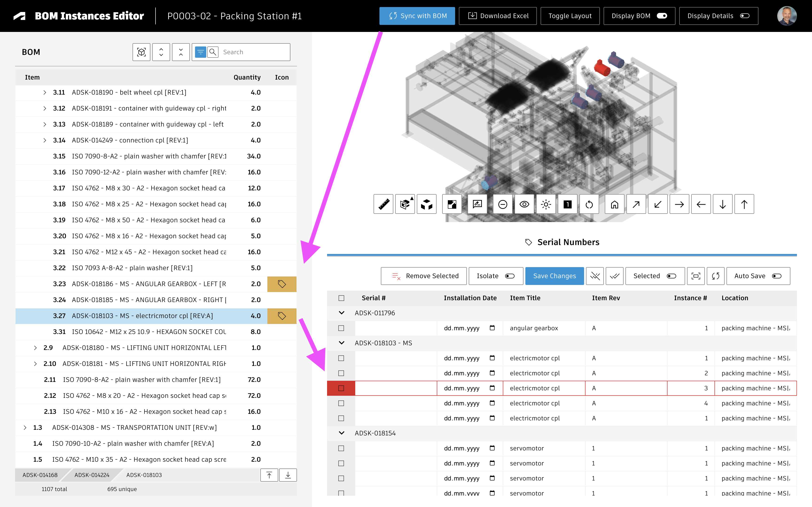The height and width of the screenshot is (507, 812).
Task: Click the viewer lighting settings sun icon
Action: tap(546, 204)
